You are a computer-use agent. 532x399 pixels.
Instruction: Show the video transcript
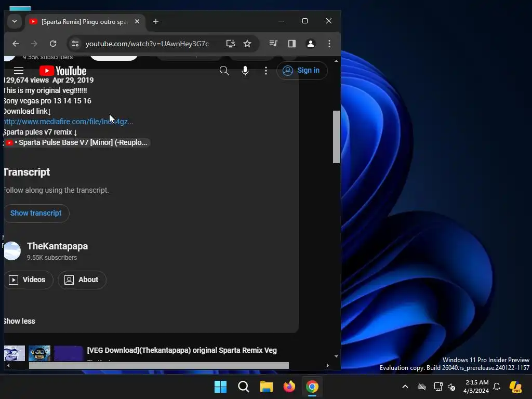pyautogui.click(x=36, y=213)
